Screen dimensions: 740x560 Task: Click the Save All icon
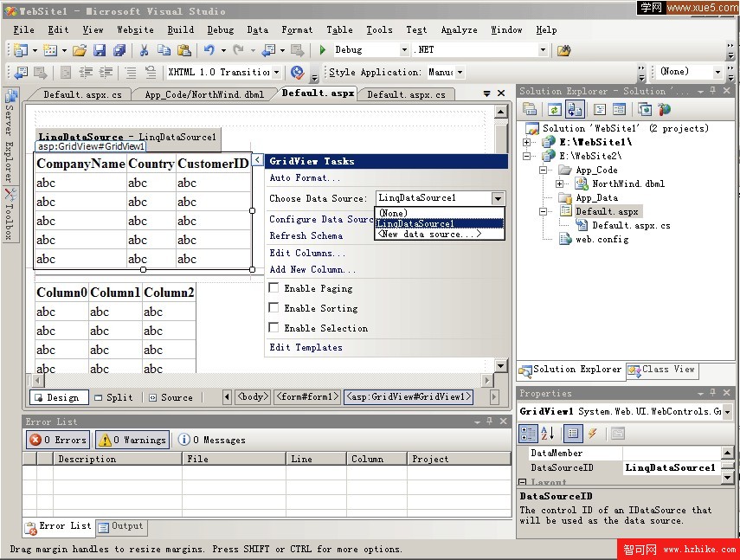pos(119,50)
